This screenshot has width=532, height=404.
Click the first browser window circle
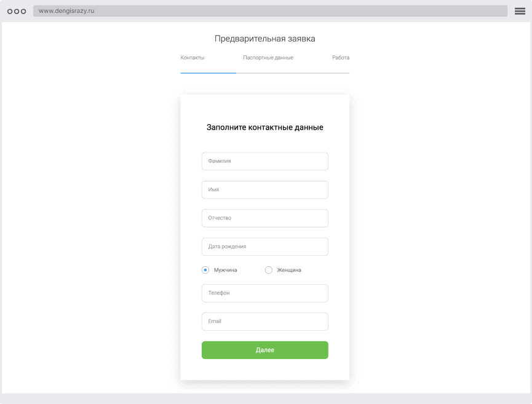click(x=10, y=11)
